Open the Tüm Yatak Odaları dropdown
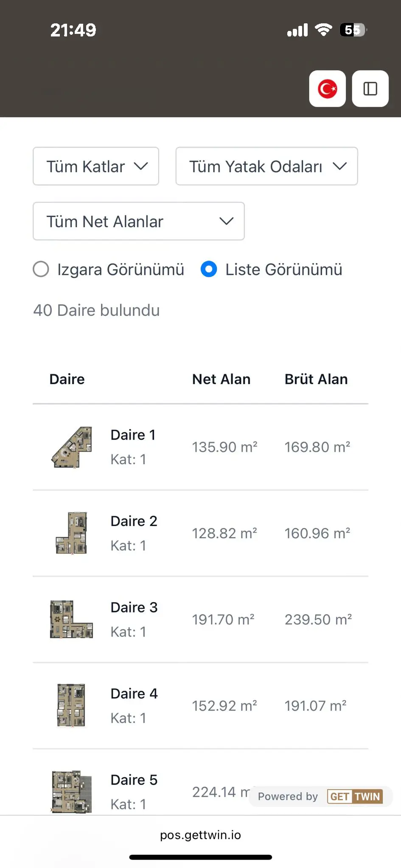Screen dimensions: 401x868 (266, 166)
